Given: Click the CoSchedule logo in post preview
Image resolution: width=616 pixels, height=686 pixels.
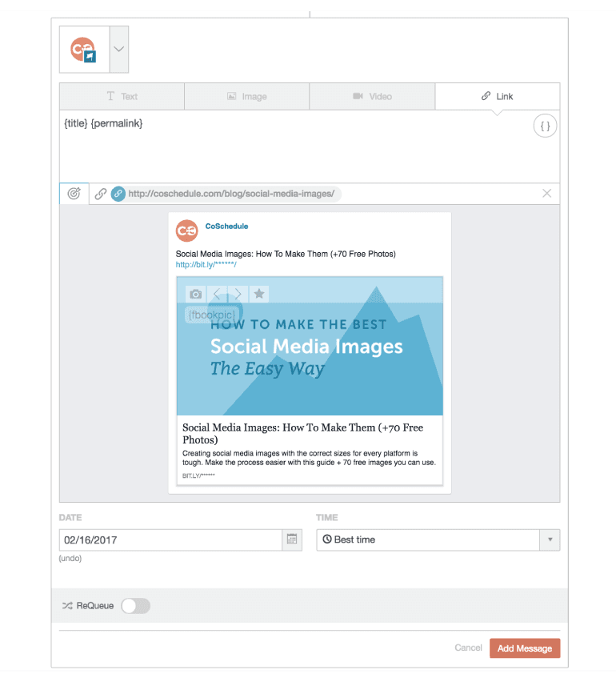Looking at the screenshot, I should [x=186, y=231].
